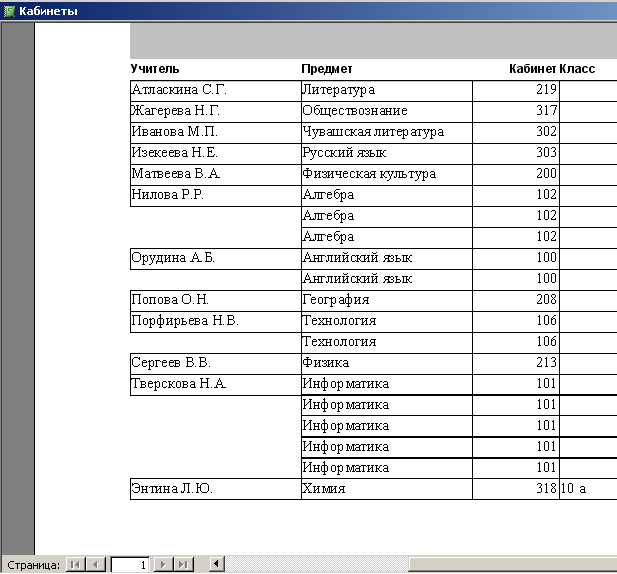The width and height of the screenshot is (617, 574).
Task: Click subject cell Русский язык
Action: (387, 154)
